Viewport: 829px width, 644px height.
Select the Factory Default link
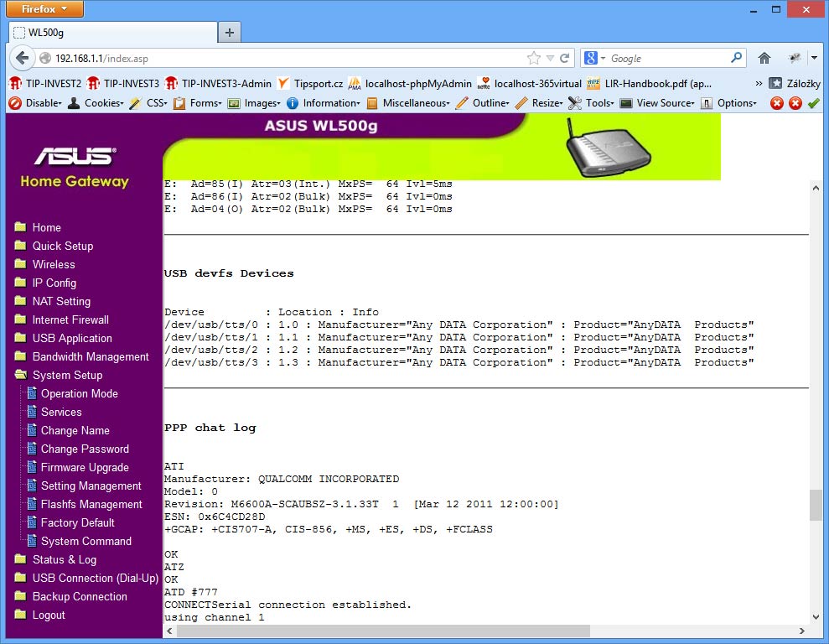point(77,522)
